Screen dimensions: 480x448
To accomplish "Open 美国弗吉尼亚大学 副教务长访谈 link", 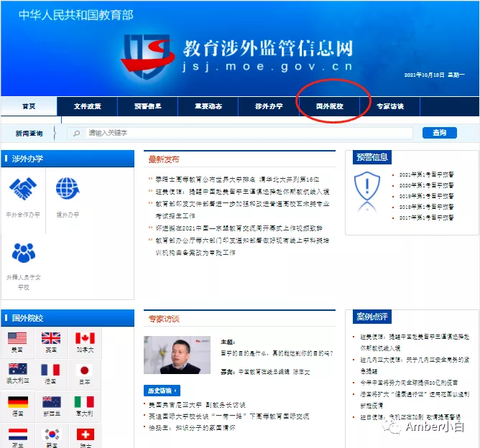I will tap(197, 405).
